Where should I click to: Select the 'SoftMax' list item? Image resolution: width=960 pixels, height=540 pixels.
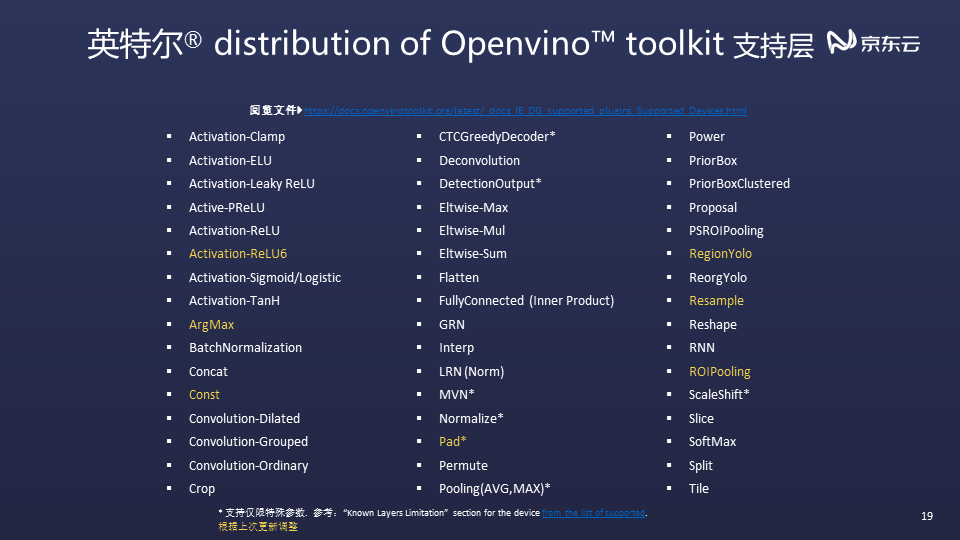click(x=712, y=442)
